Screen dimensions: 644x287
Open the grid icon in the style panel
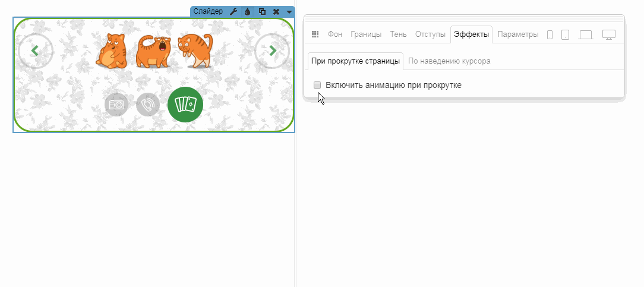[x=315, y=34]
